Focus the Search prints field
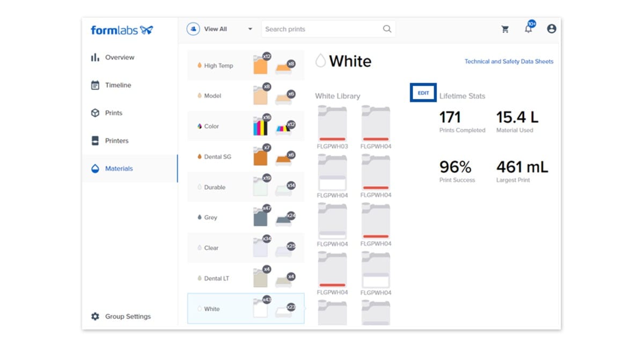 pos(328,29)
